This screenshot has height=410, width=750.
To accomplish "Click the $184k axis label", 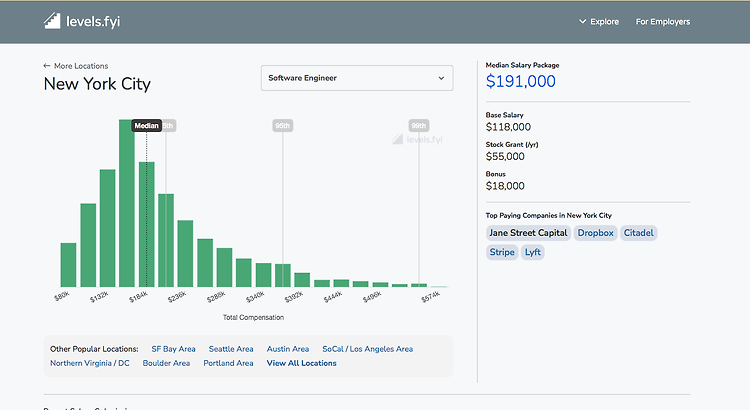I will (138, 297).
